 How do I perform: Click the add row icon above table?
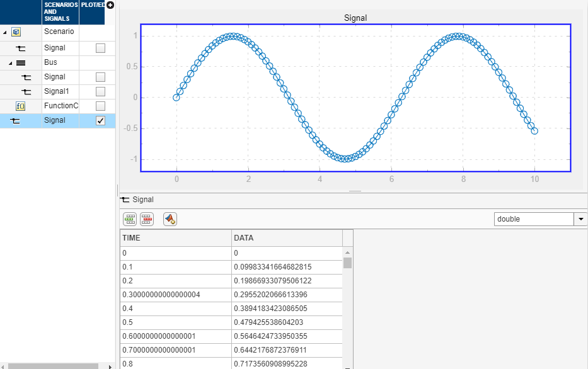130,219
